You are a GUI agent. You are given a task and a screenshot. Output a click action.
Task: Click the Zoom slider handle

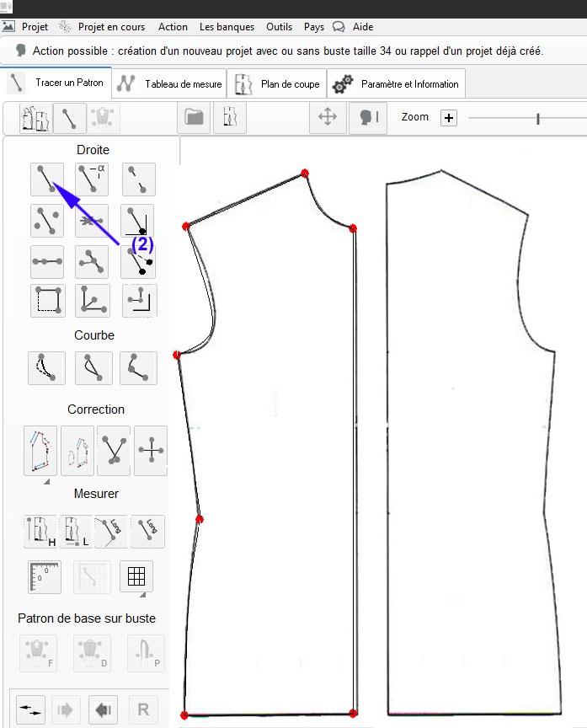[537, 119]
